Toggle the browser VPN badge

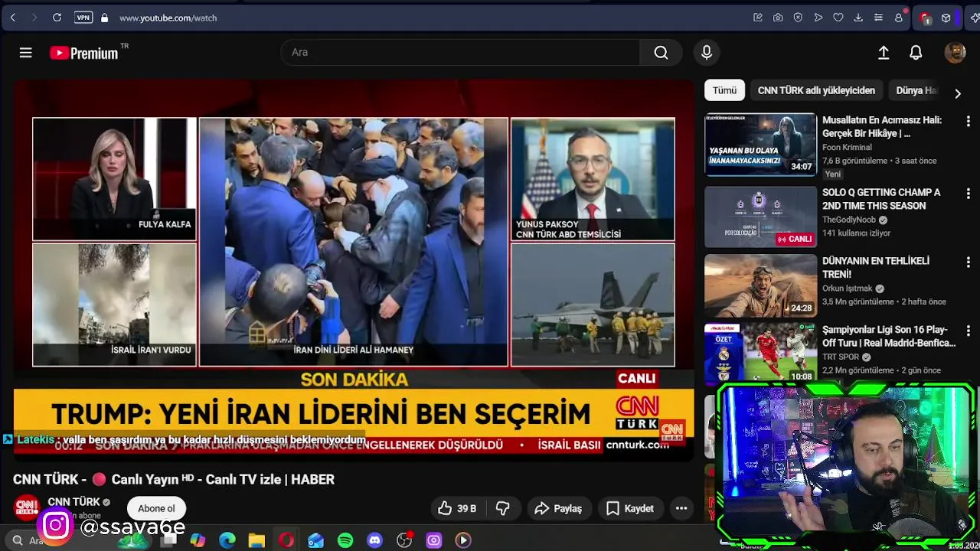pyautogui.click(x=83, y=18)
